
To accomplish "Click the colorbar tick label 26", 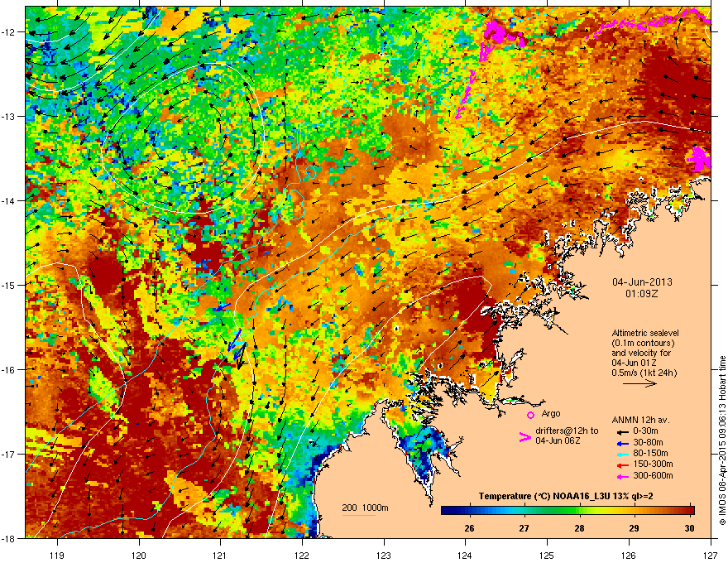I will click(x=469, y=528).
